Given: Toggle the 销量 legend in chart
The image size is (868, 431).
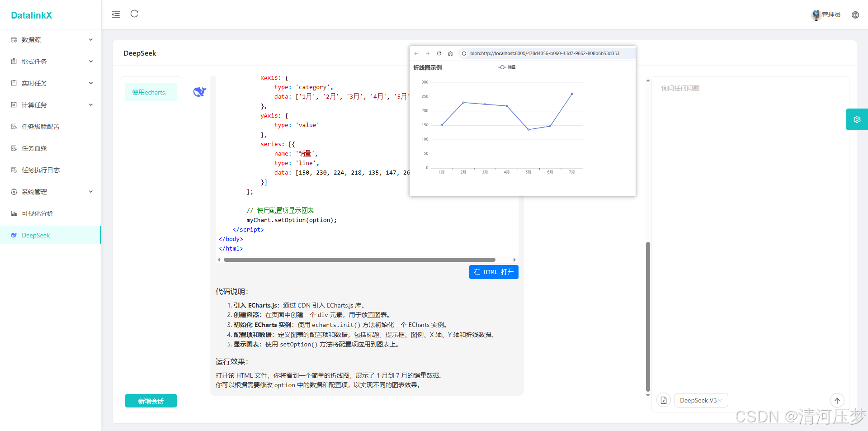Looking at the screenshot, I should (507, 67).
